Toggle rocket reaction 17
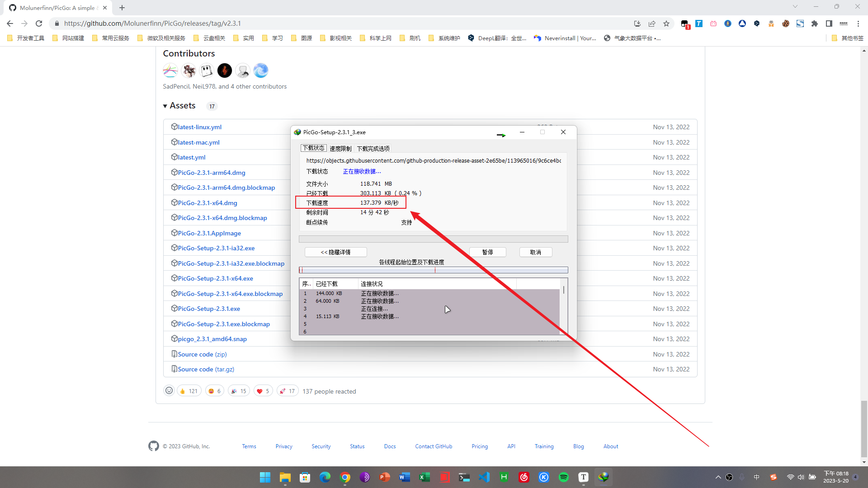Screen dimensions: 868x488 pos(287,391)
